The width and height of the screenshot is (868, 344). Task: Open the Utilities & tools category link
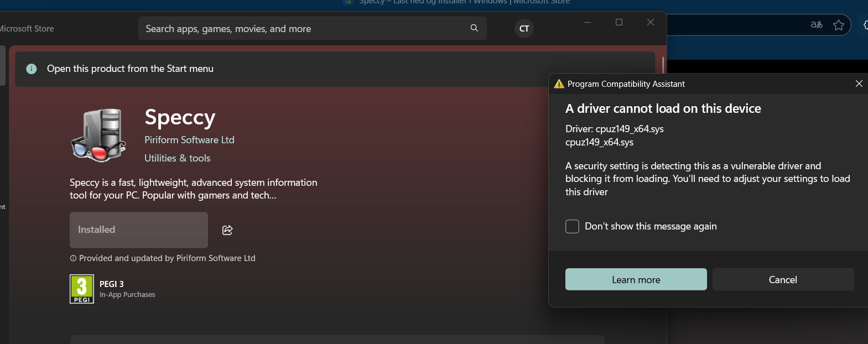pos(177,158)
